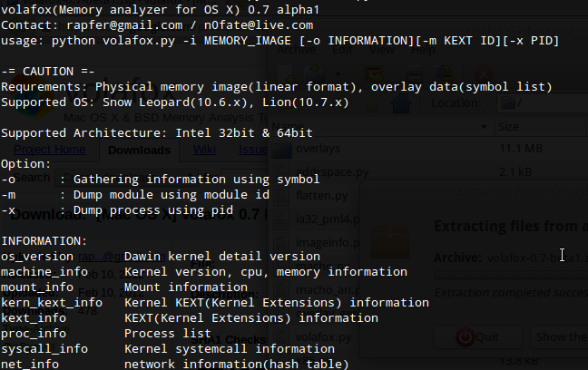Screen dimensions: 588x370
Task: Click 'Gathering information using symbol' text
Action: click(x=197, y=180)
